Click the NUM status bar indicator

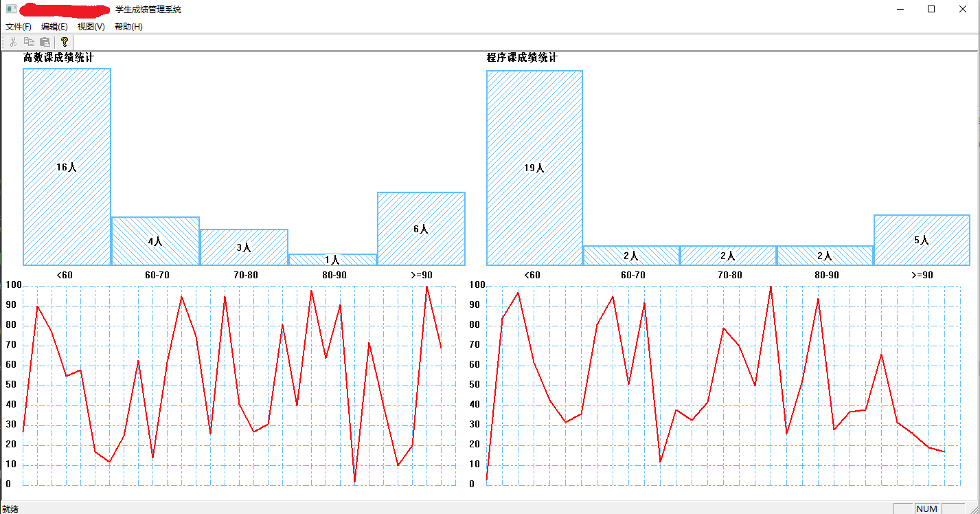click(926, 509)
